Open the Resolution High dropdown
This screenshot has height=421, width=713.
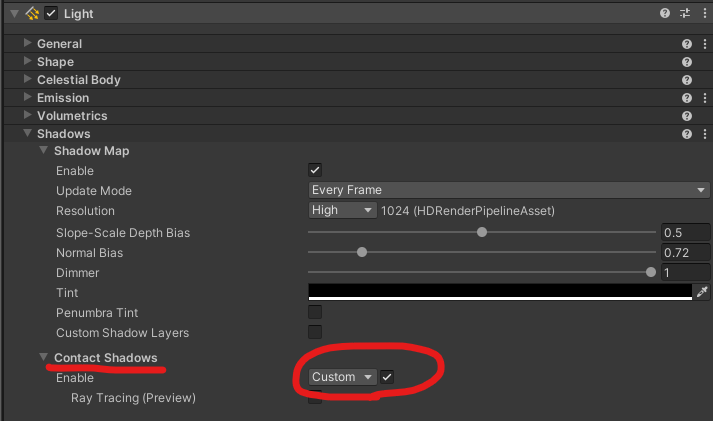point(342,210)
